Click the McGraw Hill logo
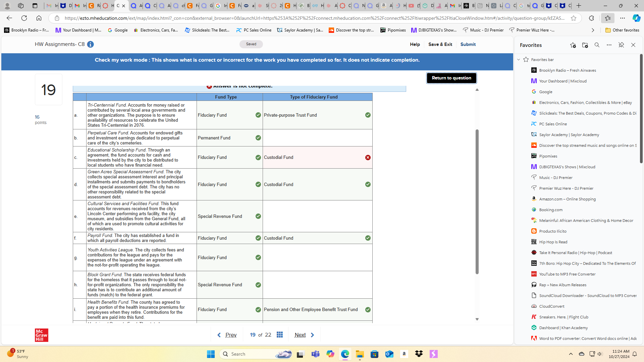Screen dimensions: 644x362 [41, 335]
